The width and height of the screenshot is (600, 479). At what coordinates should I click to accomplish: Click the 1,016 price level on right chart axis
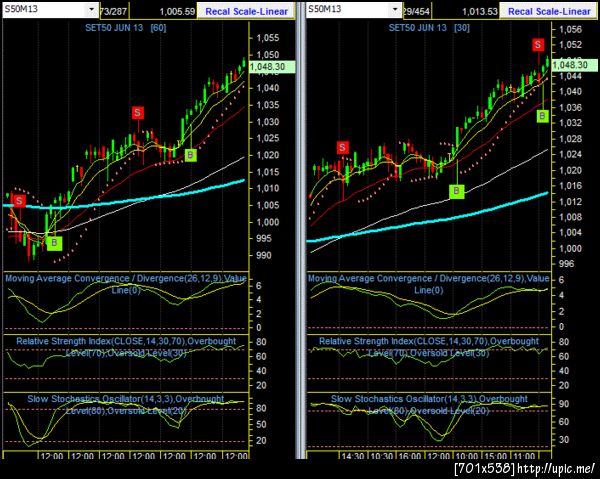pyautogui.click(x=570, y=186)
